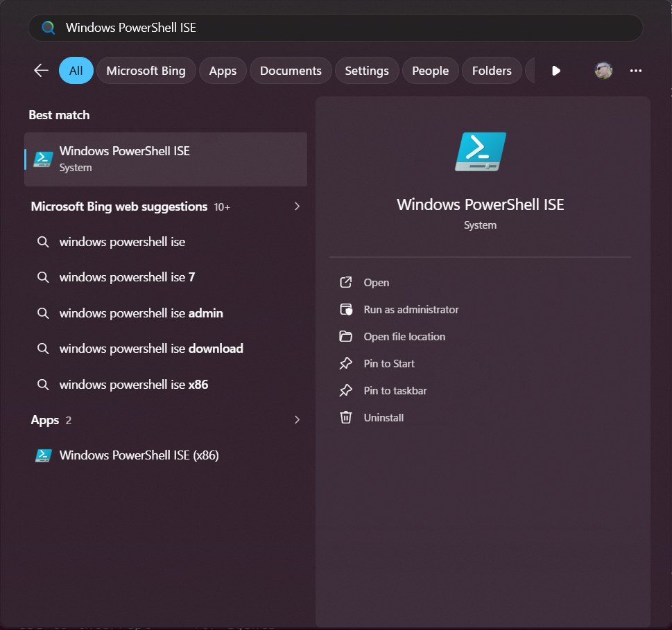Choose Open file location
Viewport: 672px width, 630px height.
[x=404, y=337]
